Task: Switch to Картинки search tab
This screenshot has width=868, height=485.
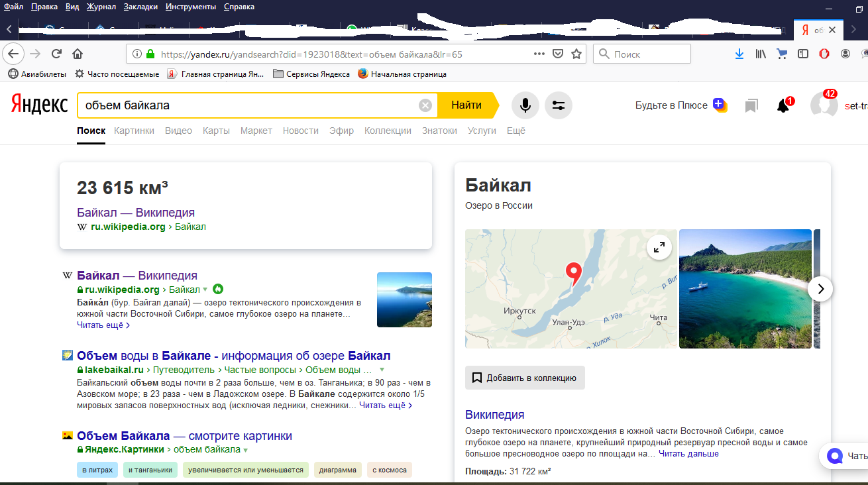Action: pyautogui.click(x=134, y=131)
